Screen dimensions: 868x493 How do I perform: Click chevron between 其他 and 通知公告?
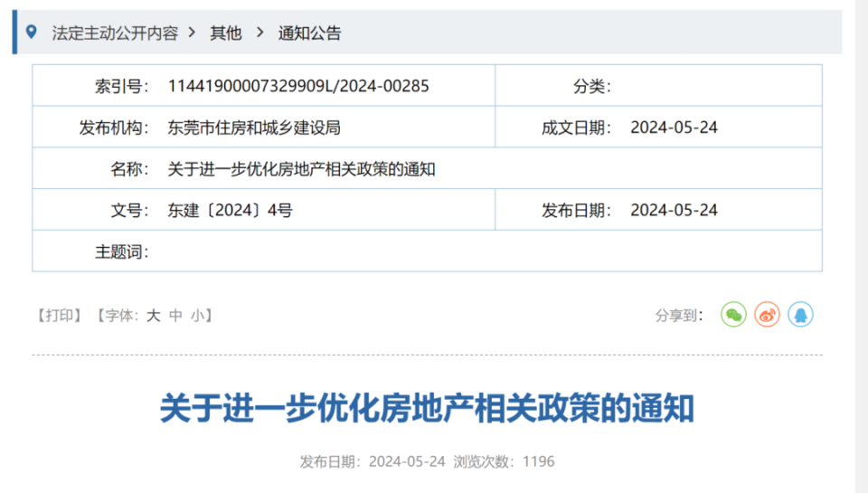click(x=259, y=33)
